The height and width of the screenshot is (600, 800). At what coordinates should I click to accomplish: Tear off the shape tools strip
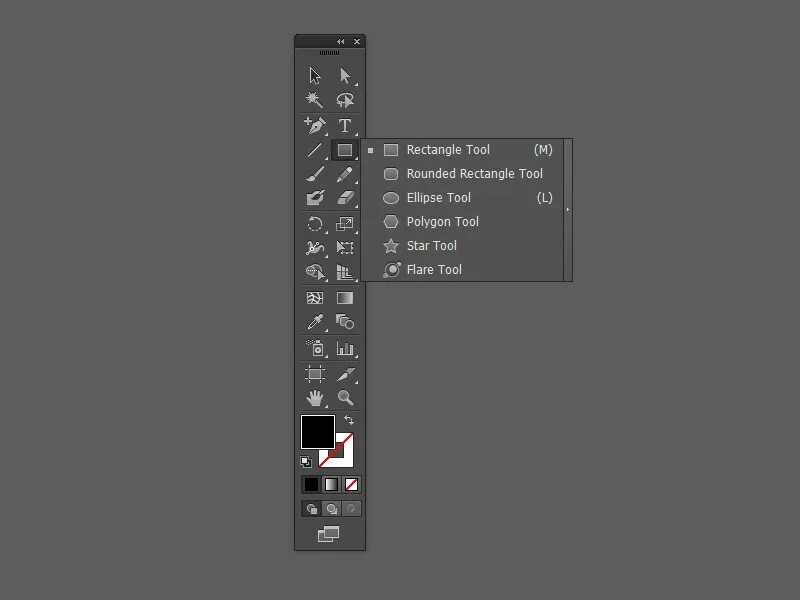point(568,208)
